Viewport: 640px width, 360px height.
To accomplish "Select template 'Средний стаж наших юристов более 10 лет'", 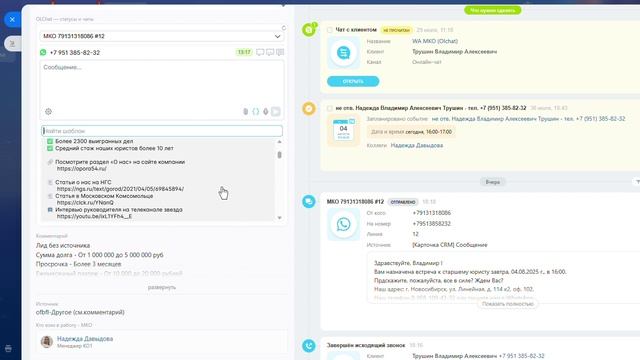I will pos(114,148).
